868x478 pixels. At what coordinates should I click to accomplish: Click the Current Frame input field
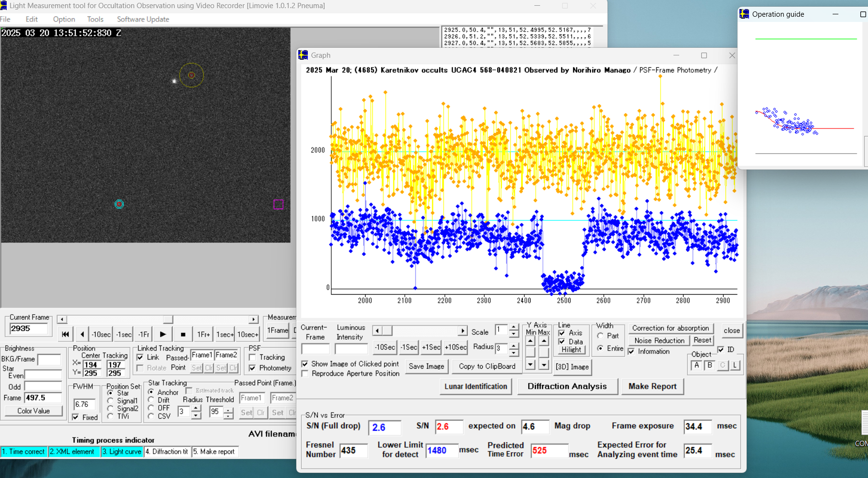(29, 329)
